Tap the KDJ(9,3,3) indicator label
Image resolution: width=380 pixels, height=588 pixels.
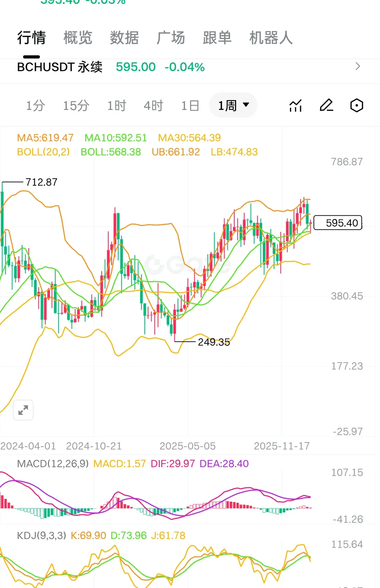point(42,536)
